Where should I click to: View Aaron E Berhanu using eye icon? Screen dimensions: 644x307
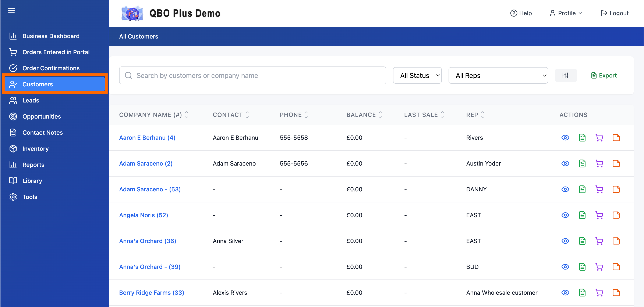[565, 138]
